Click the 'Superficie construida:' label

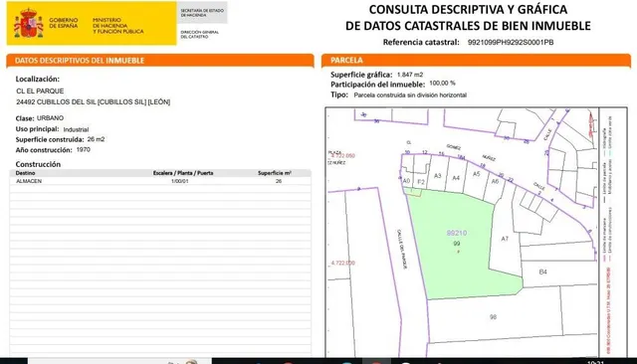pyautogui.click(x=50, y=139)
